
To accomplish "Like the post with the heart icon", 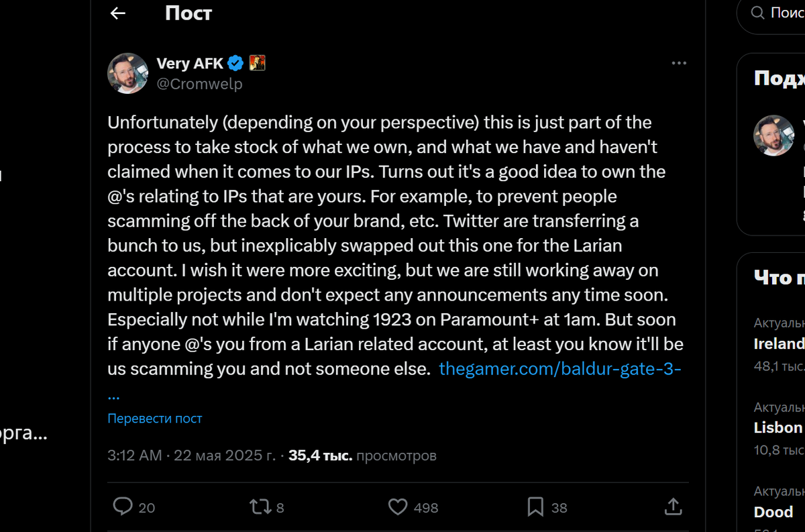I will (x=398, y=507).
